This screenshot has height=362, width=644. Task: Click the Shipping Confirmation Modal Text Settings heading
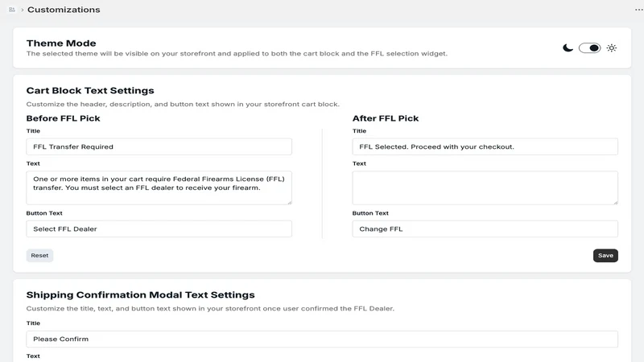140,294
